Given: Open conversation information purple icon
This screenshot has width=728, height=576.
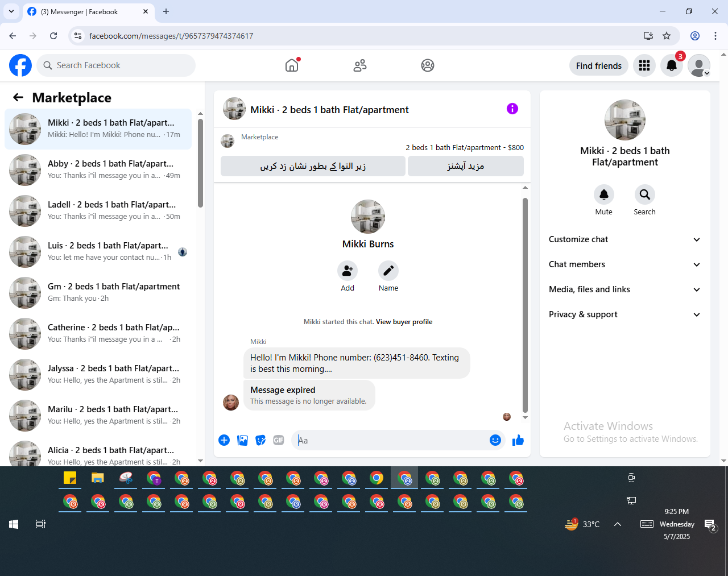Looking at the screenshot, I should click(x=512, y=109).
